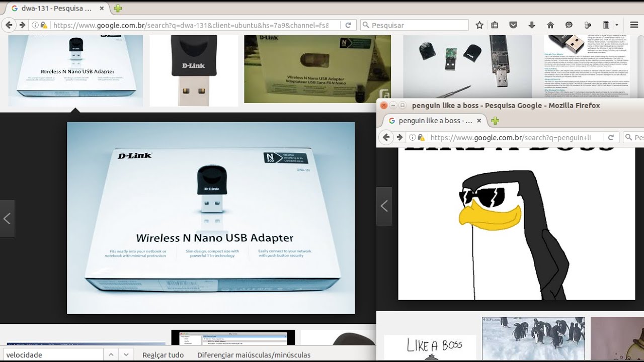Click the bubbles extension toolbar icon

(x=587, y=25)
